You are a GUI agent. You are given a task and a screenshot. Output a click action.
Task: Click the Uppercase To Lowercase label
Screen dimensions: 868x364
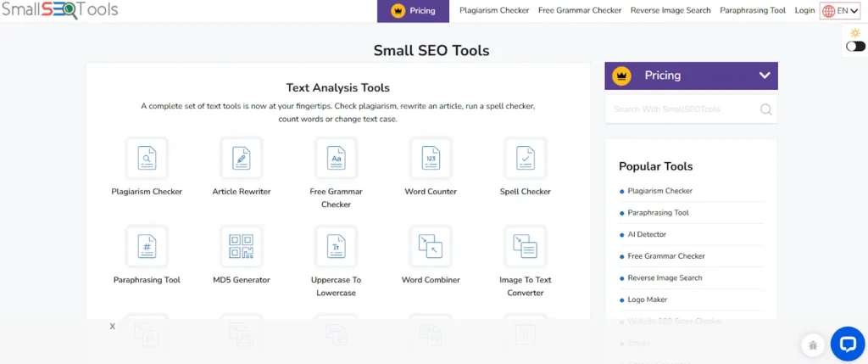pyautogui.click(x=336, y=287)
